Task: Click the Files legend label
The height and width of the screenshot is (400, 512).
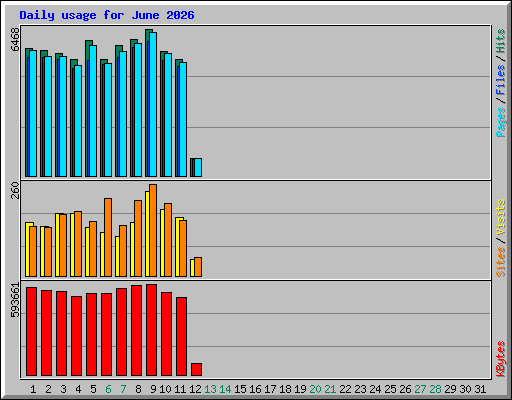Action: [x=501, y=80]
